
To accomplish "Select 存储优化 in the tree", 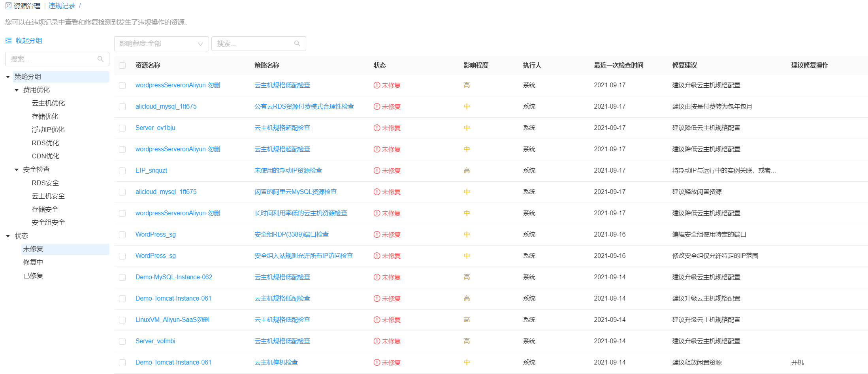I will click(45, 117).
